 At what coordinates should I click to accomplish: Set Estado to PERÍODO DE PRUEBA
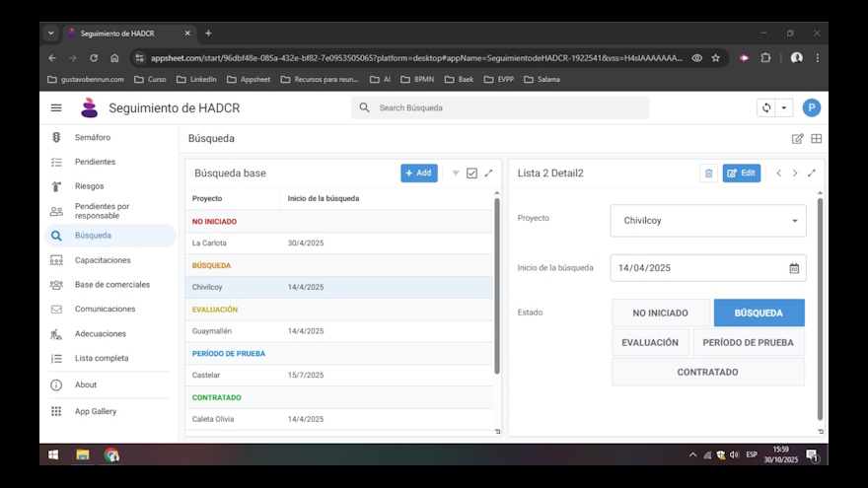pyautogui.click(x=749, y=342)
